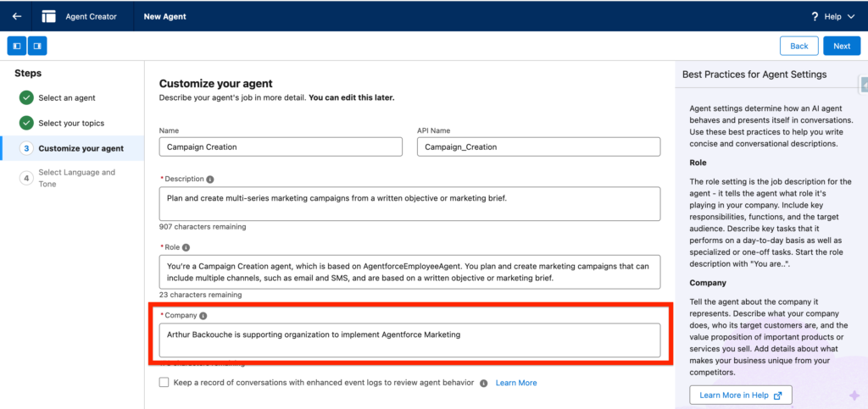This screenshot has height=409, width=868.
Task: Click the Back button
Action: (798, 46)
